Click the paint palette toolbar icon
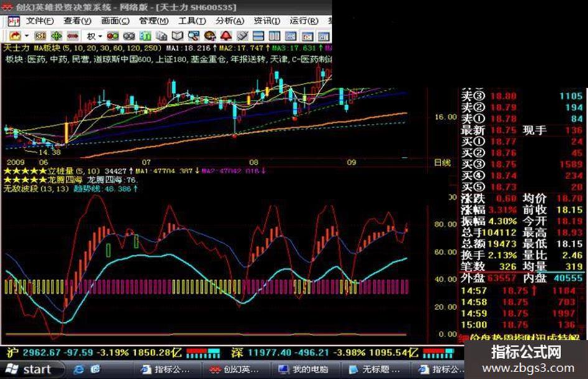This screenshot has width=588, height=379. click(x=210, y=36)
